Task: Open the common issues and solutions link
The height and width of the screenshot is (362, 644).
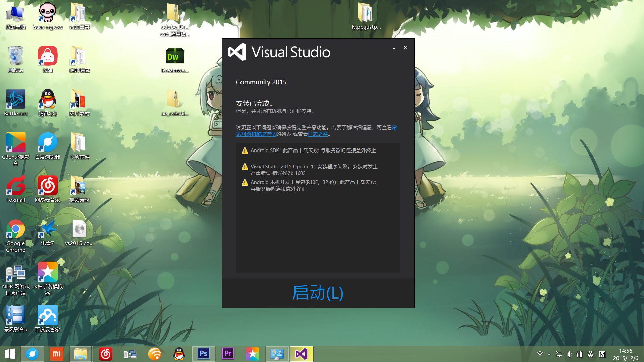Action: tap(256, 134)
